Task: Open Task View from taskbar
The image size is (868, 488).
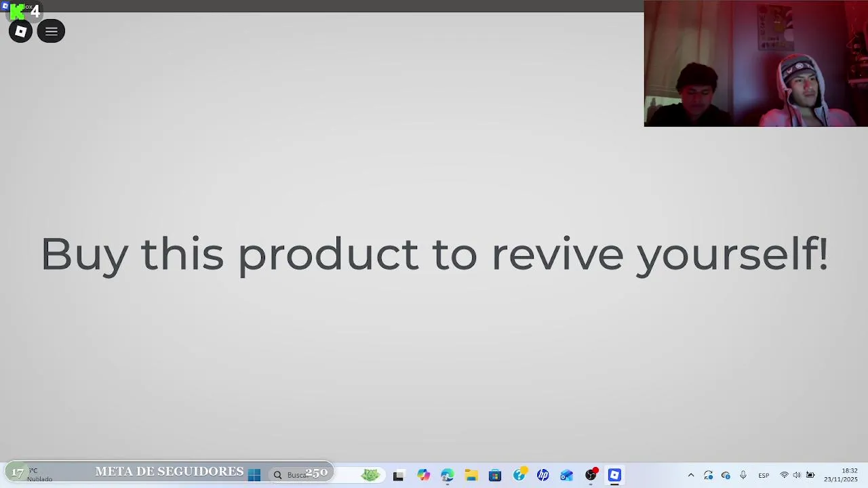Action: 398,476
